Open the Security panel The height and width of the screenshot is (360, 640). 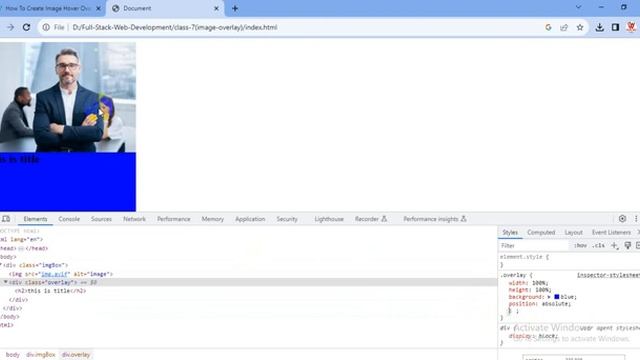(x=287, y=219)
